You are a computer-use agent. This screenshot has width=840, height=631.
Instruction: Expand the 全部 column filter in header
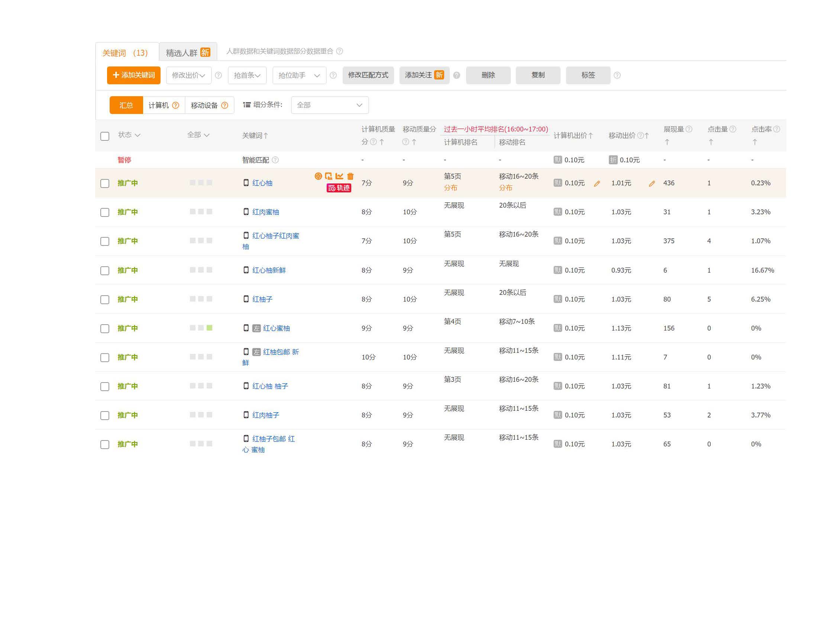198,135
